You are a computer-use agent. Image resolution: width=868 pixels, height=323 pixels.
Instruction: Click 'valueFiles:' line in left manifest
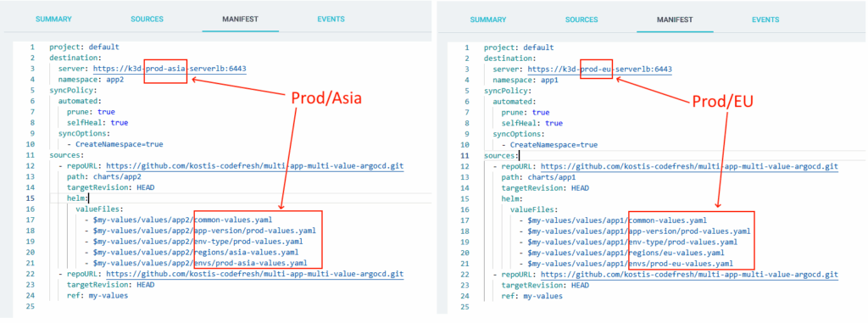(100, 209)
